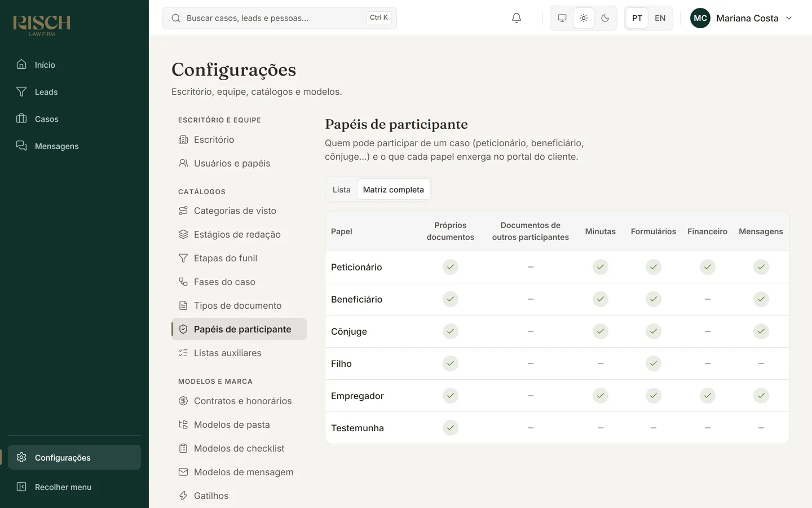Screen dimensions: 812x508
Task: Toggle Beneficiário Mensagens permission check
Action: tap(761, 299)
